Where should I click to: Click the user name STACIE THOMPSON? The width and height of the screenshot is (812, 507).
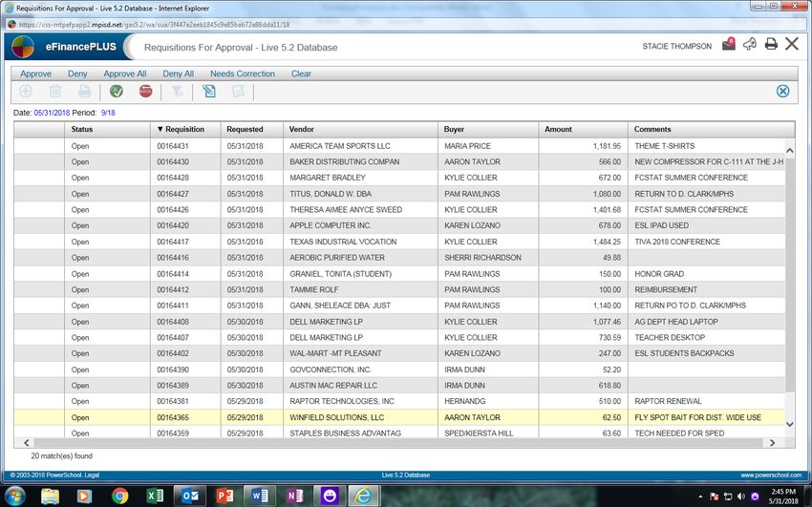click(677, 46)
